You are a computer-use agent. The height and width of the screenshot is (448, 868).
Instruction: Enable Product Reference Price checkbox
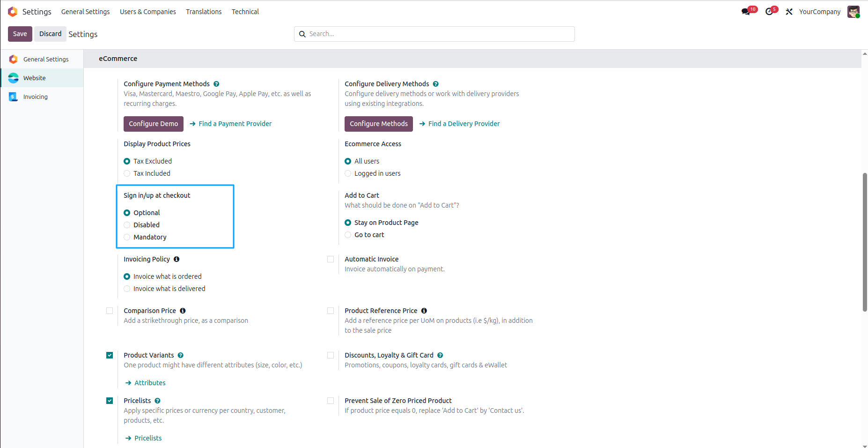click(331, 311)
